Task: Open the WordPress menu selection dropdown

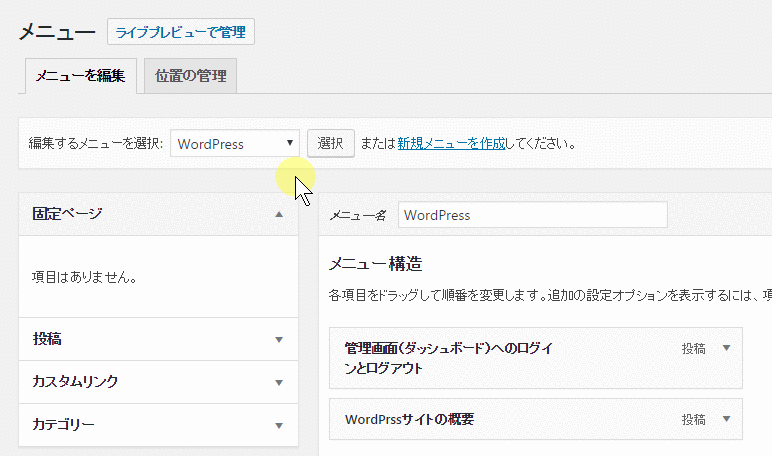Action: (x=235, y=143)
